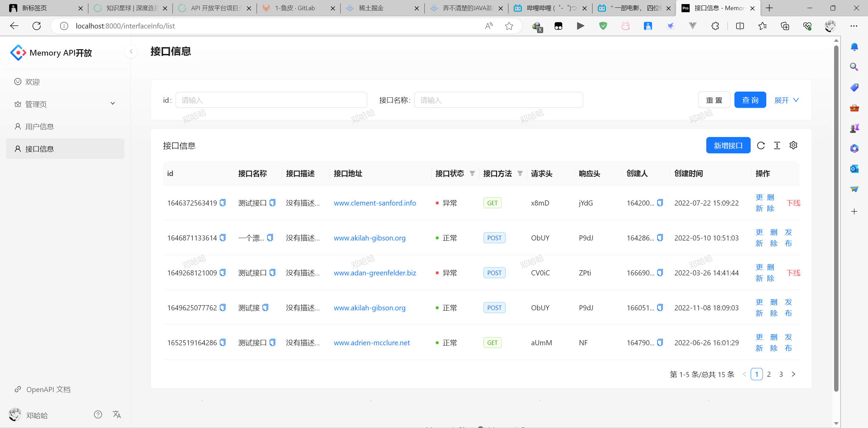Click 删除 for id 1652519164286
This screenshot has height=428, width=868.
click(774, 343)
